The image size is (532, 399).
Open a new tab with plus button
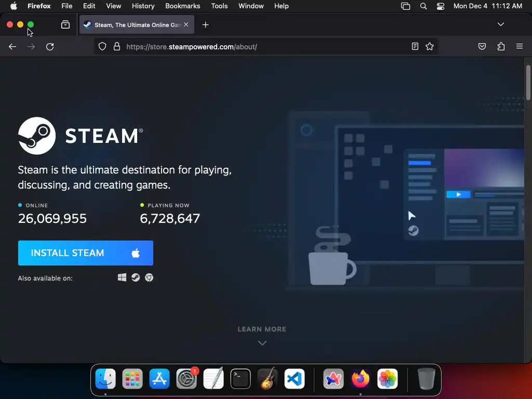[x=205, y=25]
